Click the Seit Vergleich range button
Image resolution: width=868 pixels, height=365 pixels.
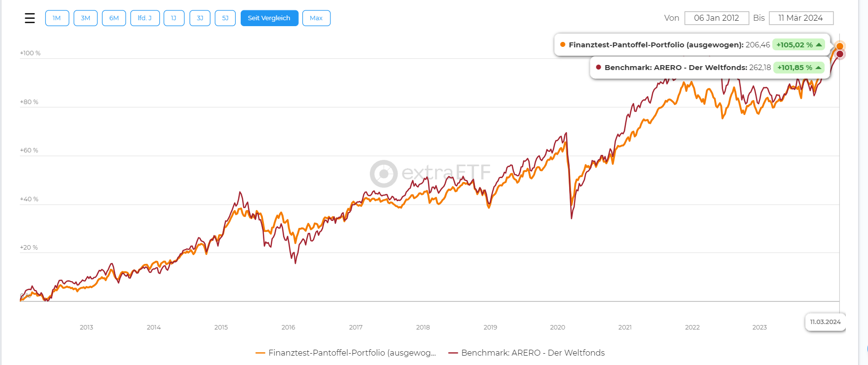(x=269, y=18)
